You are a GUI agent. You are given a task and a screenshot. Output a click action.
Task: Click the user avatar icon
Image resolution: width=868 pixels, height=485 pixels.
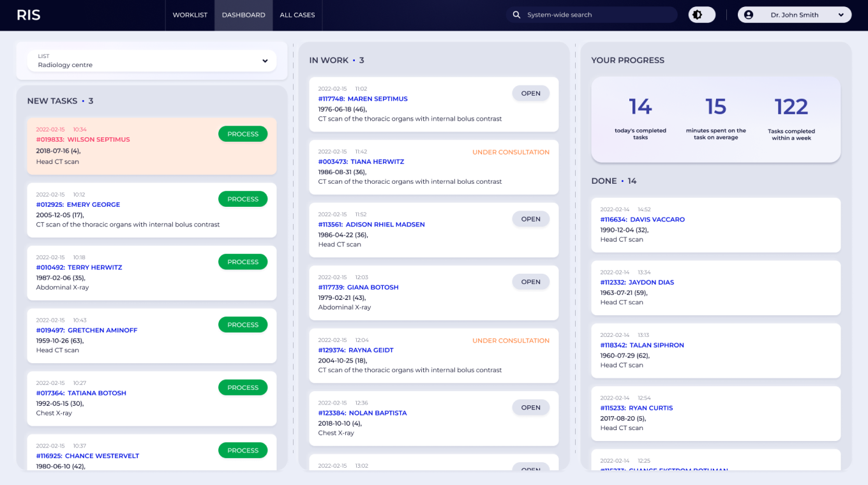coord(749,15)
